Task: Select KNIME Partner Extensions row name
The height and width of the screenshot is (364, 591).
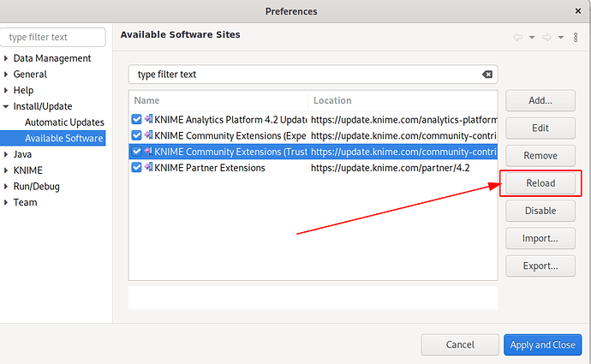Action: (x=210, y=168)
